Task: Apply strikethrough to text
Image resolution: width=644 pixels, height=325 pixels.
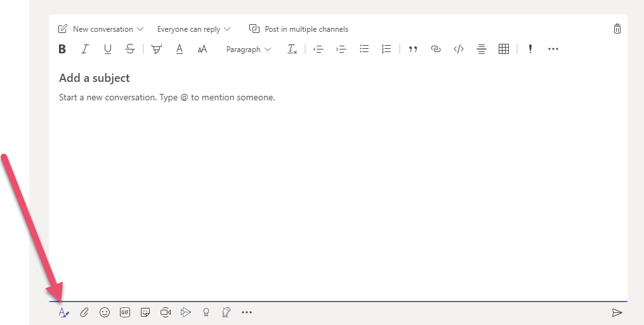Action: 130,49
